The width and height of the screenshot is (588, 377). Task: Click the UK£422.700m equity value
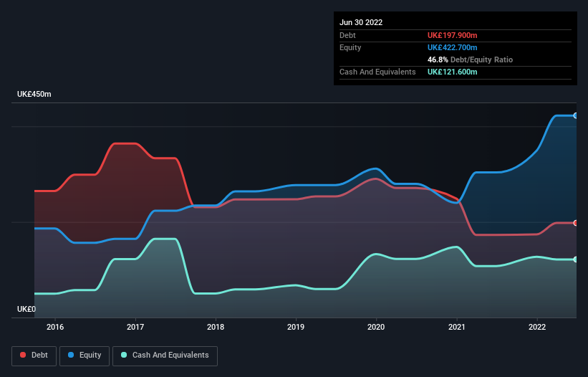click(452, 47)
